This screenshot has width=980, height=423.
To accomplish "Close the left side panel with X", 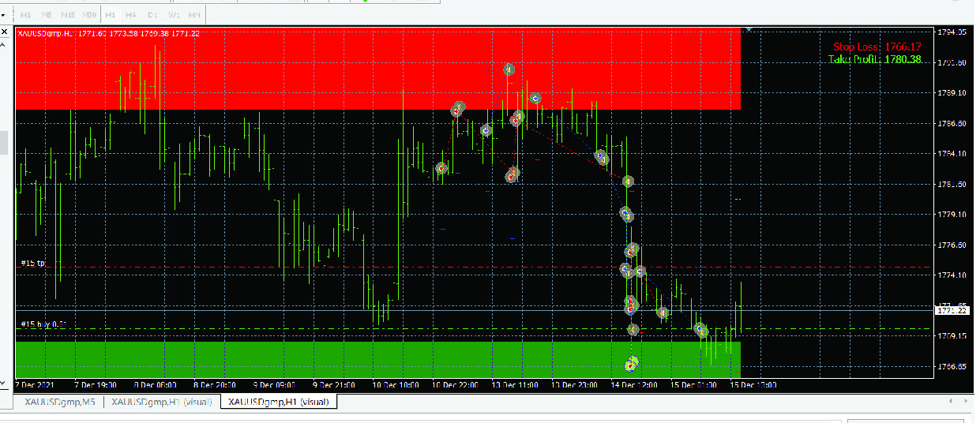I will (3, 32).
